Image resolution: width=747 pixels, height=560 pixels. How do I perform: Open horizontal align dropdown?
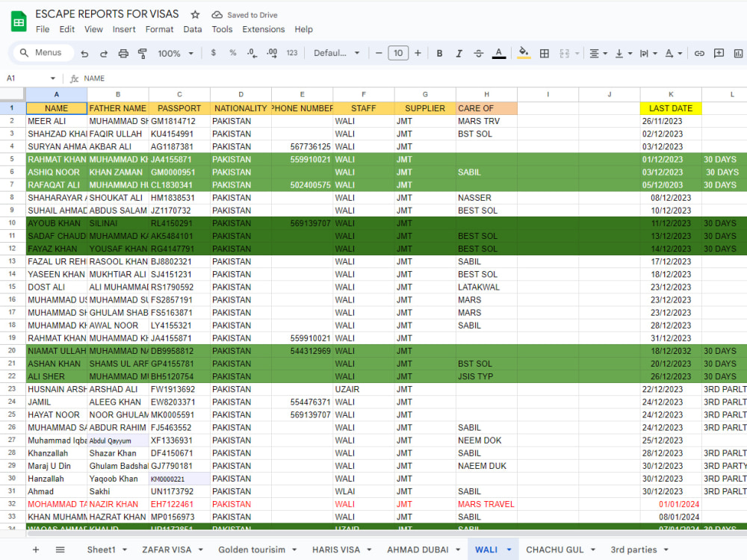[598, 53]
